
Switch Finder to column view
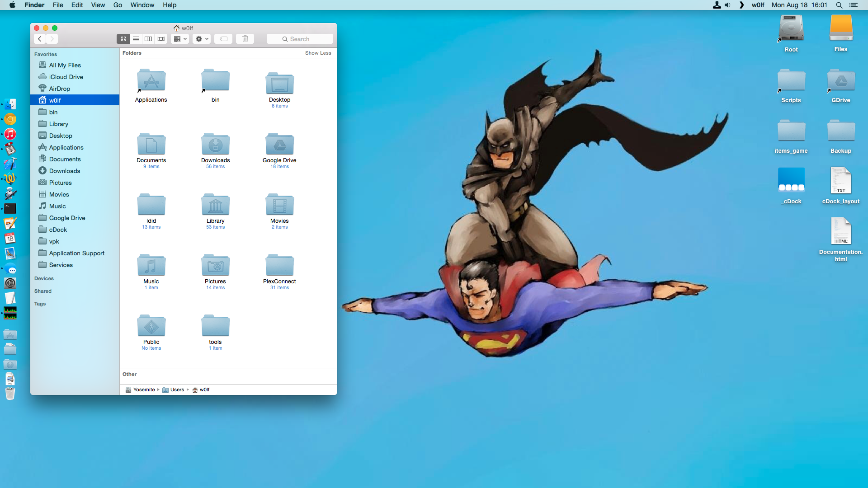coord(148,39)
